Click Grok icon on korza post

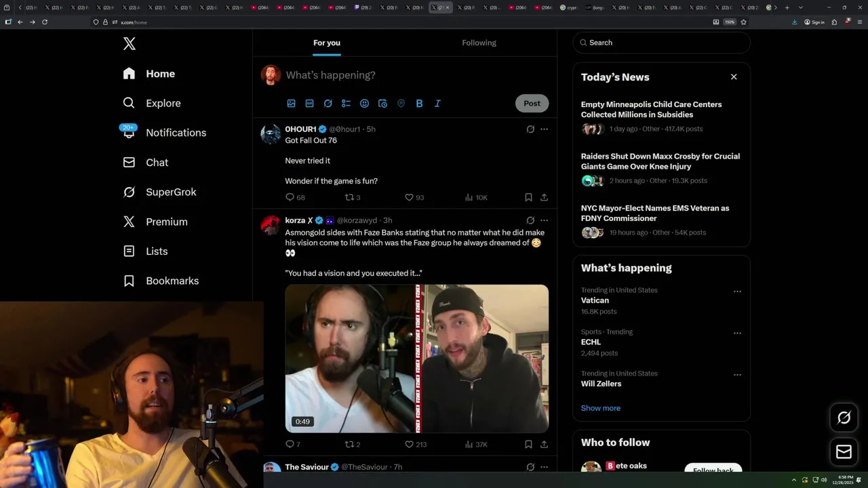[x=530, y=220]
